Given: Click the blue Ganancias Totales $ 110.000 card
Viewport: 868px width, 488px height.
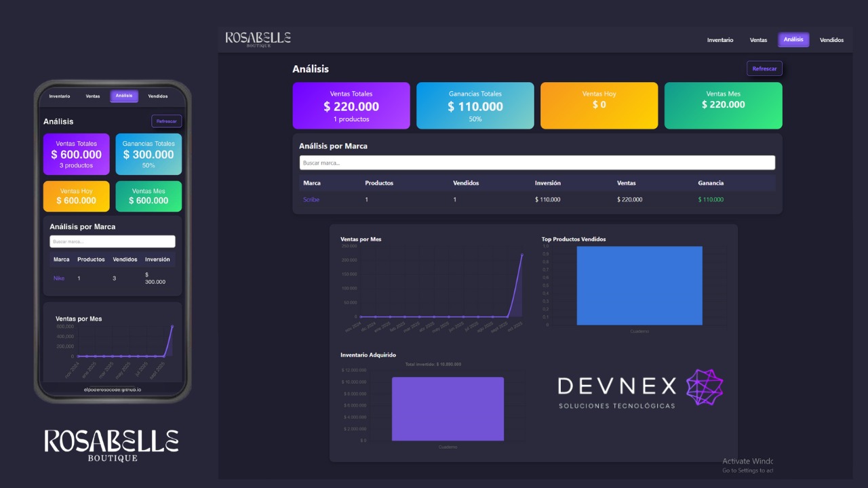Looking at the screenshot, I should [475, 106].
